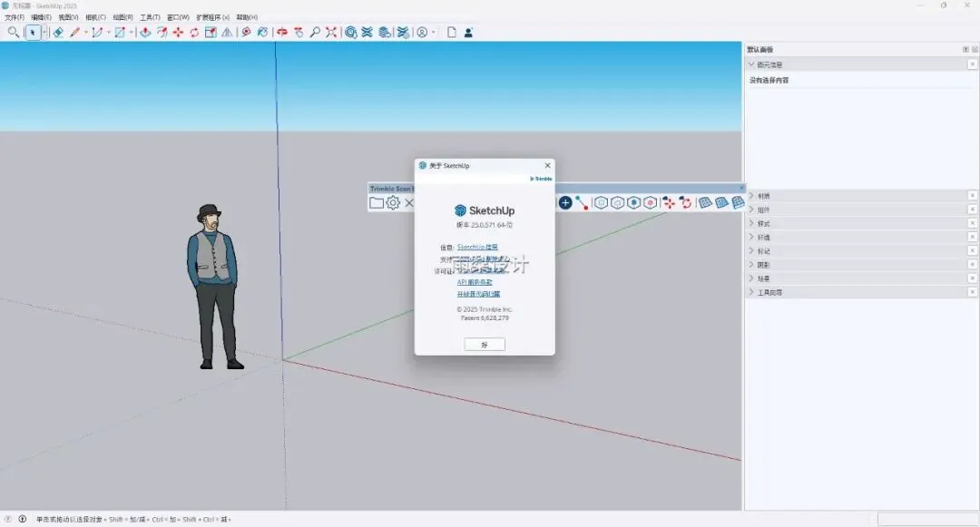980x527 pixels.
Task: Choose the Offset tool
Action: pyautogui.click(x=162, y=33)
